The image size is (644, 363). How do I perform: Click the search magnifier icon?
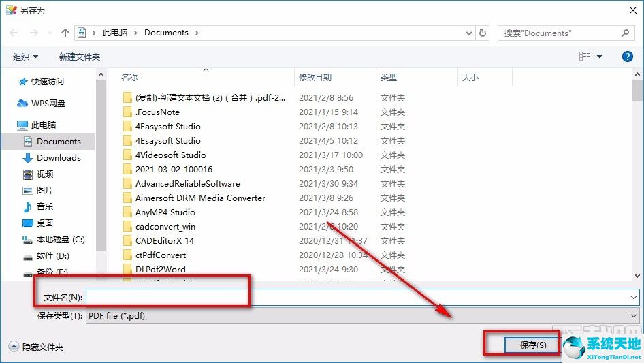tap(625, 33)
